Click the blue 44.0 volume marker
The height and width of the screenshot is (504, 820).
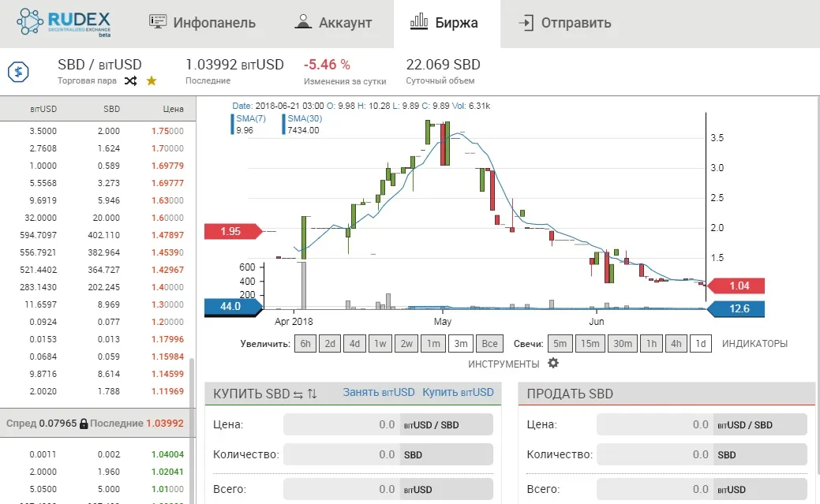tap(233, 306)
